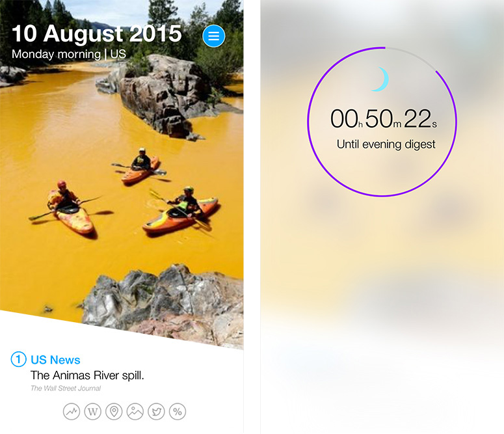Select the numbered story circle 1
The image size is (504, 434).
pos(18,359)
